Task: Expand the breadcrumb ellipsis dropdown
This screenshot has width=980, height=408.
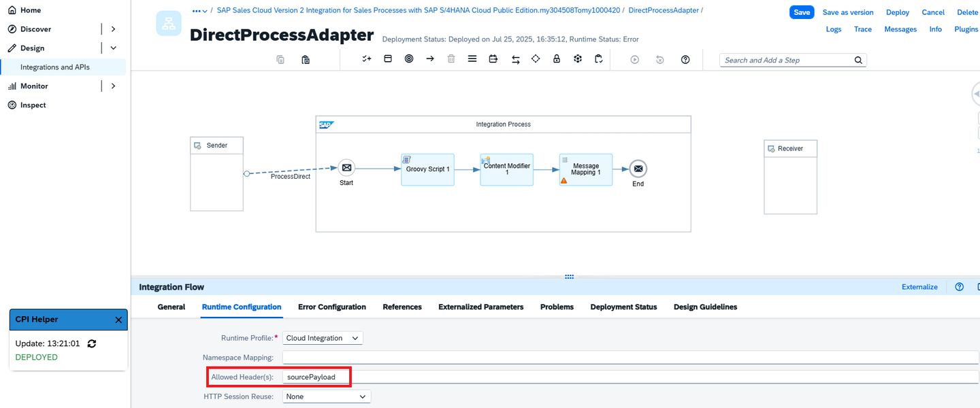Action: click(199, 11)
